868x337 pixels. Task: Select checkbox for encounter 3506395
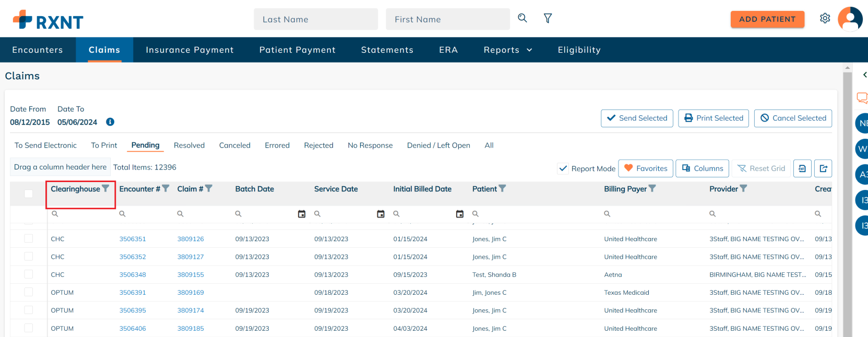(29, 310)
